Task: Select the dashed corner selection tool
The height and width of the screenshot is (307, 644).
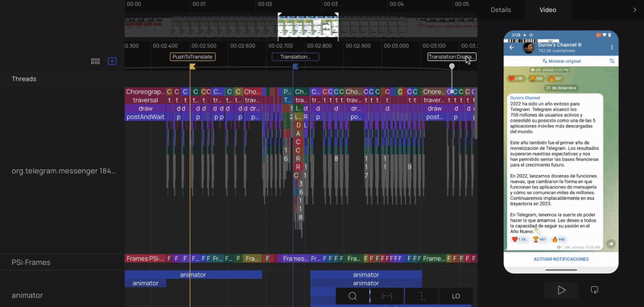Action: click(x=421, y=296)
